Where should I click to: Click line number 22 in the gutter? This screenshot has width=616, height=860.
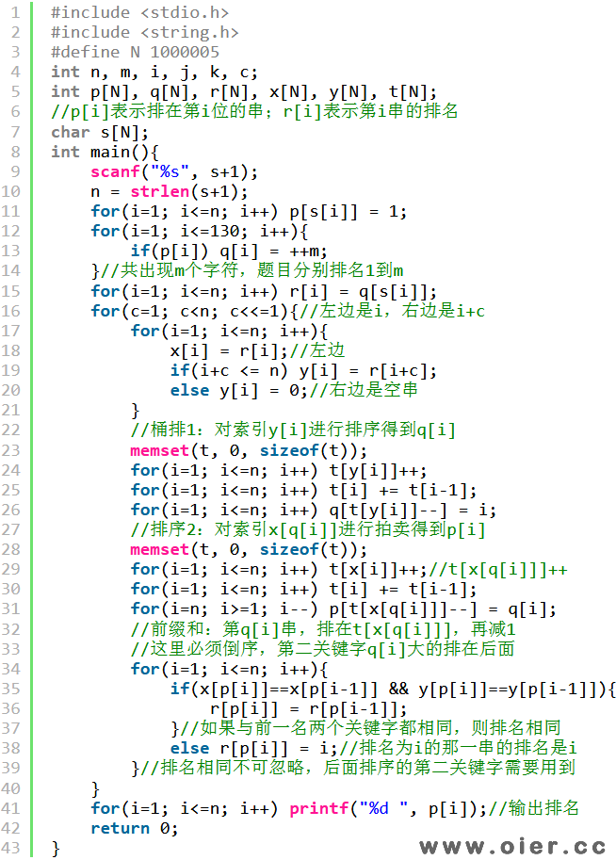10,430
